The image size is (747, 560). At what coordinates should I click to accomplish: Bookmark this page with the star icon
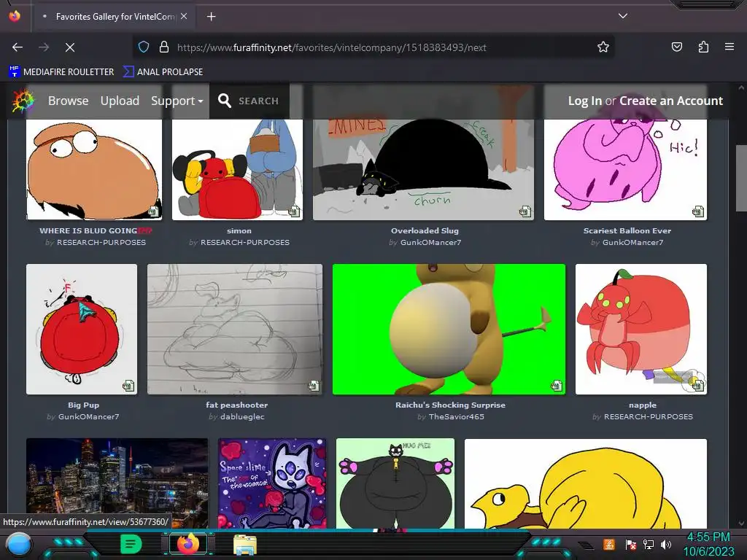(x=603, y=47)
